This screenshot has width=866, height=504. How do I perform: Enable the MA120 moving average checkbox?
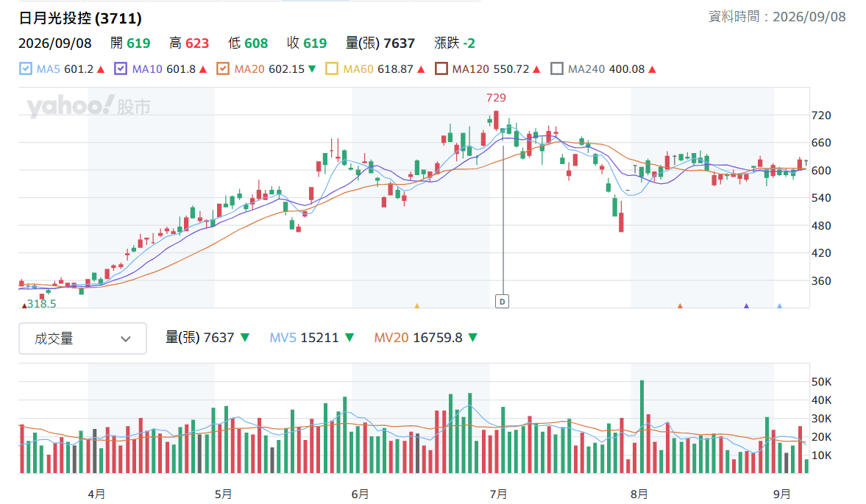coord(441,69)
